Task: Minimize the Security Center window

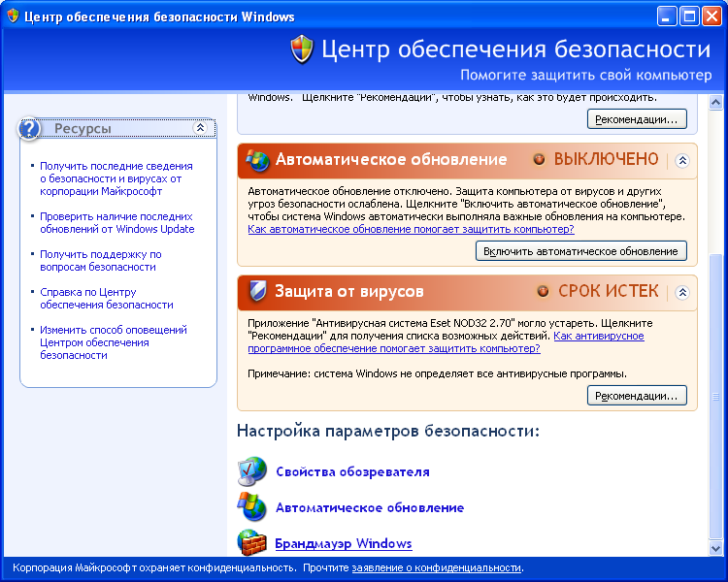Action: click(x=667, y=16)
